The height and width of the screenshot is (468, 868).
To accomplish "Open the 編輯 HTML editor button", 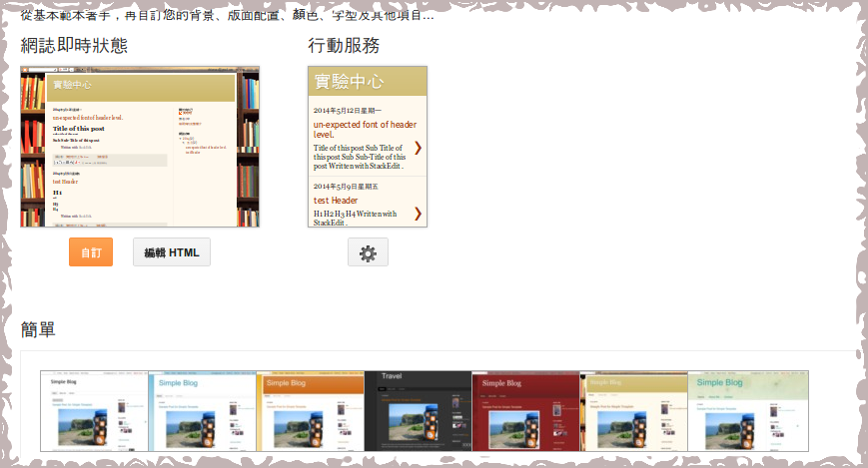I will coord(172,252).
